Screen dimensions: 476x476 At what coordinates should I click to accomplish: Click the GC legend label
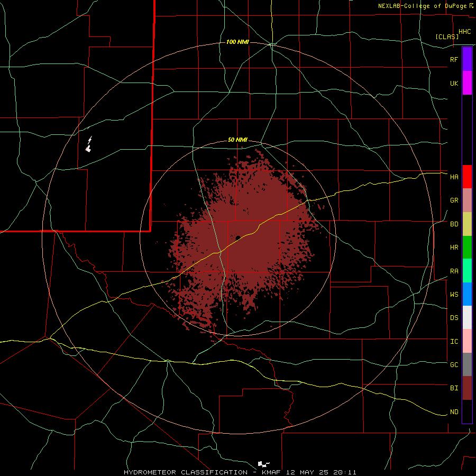(x=454, y=364)
